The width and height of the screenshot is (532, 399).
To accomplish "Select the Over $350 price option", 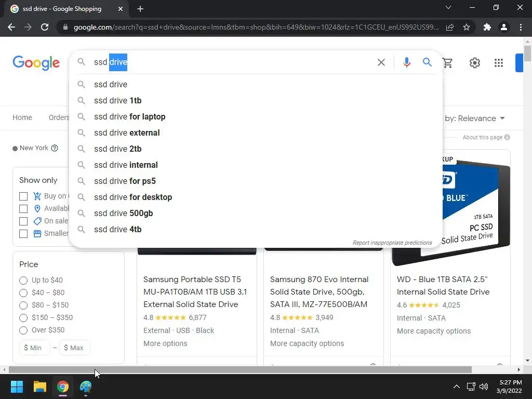I will coord(23,330).
